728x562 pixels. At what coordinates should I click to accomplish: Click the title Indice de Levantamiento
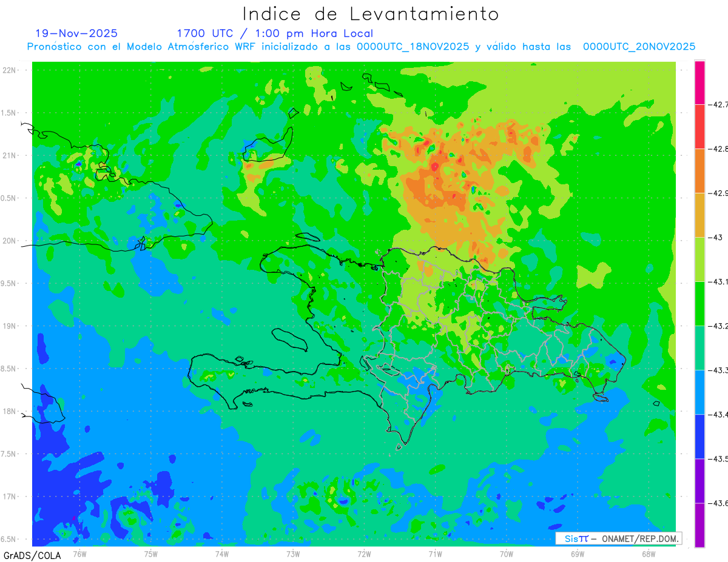tap(371, 14)
